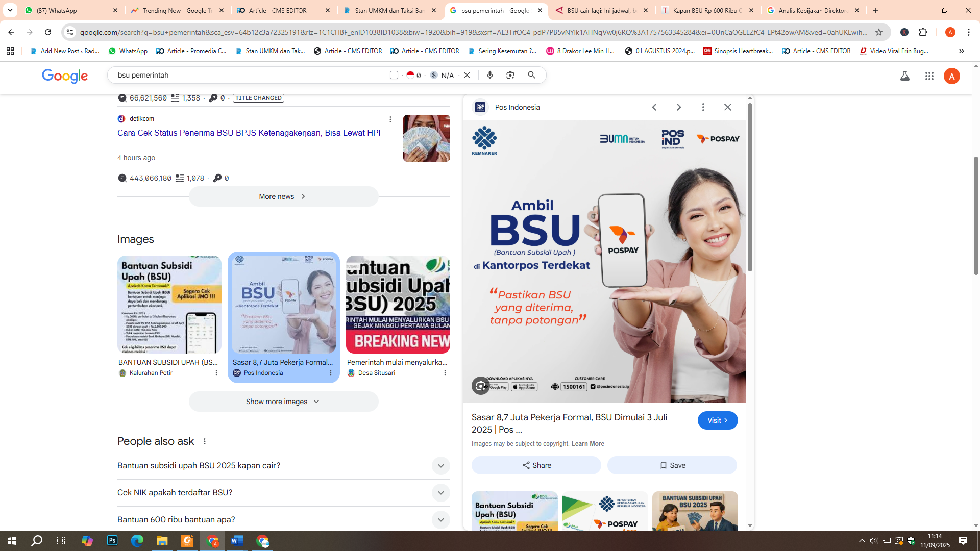Open Search Labs flask icon
980x551 pixels.
click(x=905, y=76)
